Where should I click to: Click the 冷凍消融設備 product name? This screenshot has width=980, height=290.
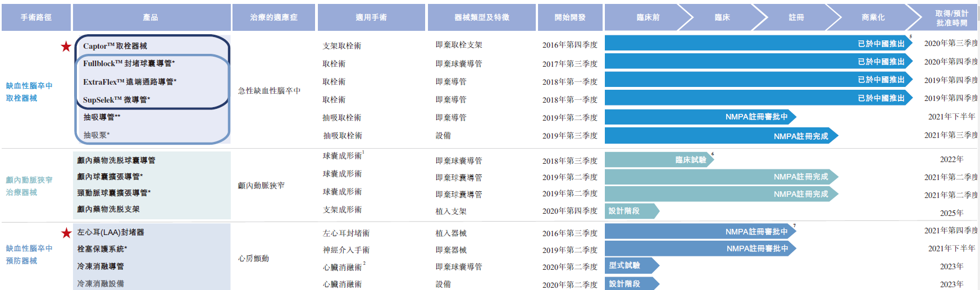click(101, 284)
